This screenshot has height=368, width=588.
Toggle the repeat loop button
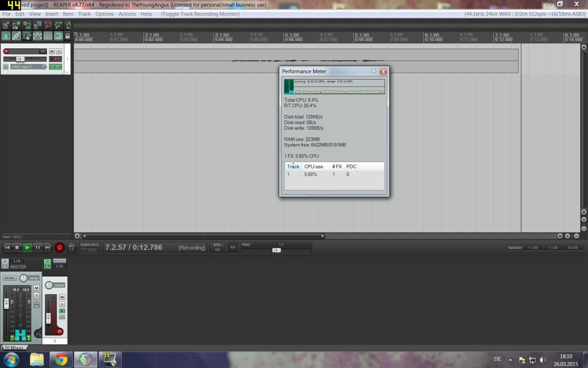tap(71, 247)
